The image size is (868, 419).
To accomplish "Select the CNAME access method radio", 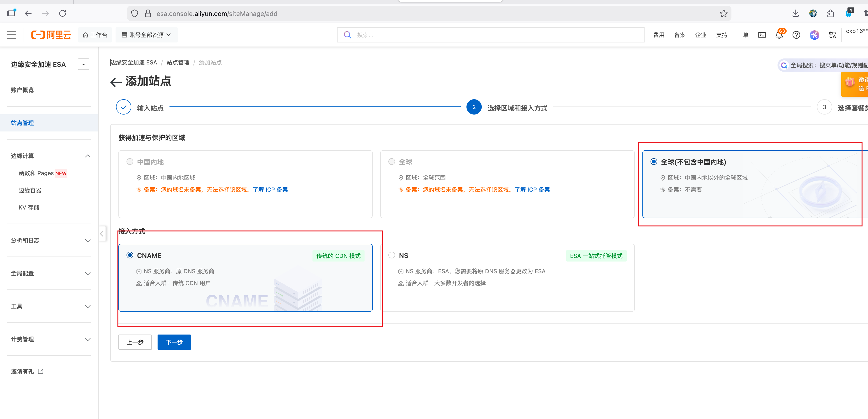I will (x=130, y=255).
